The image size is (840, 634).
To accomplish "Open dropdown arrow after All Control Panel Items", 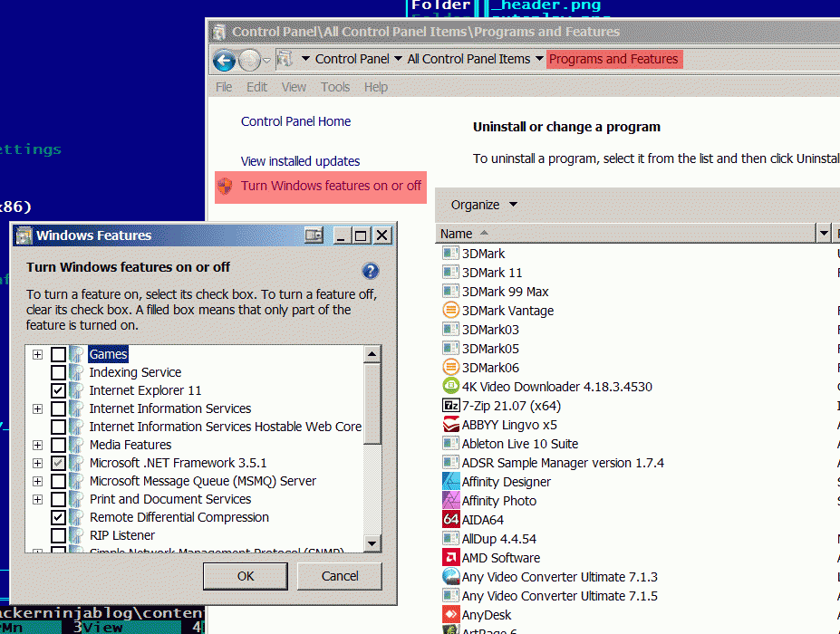I will [539, 58].
